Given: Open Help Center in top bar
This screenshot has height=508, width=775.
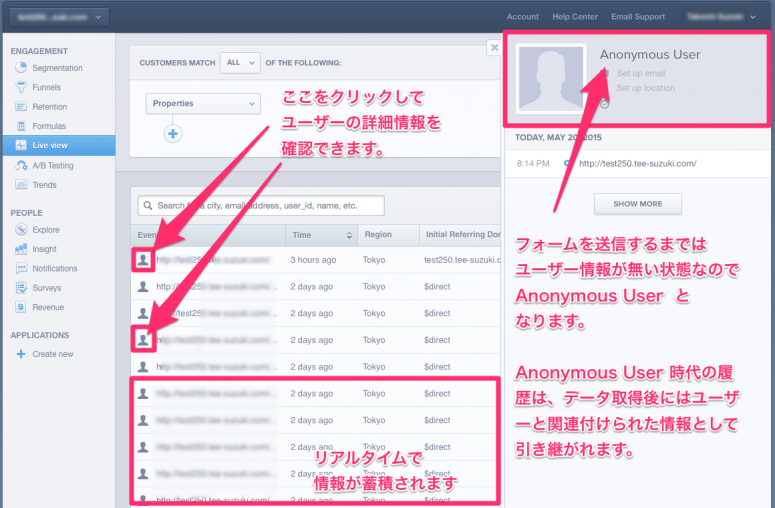Looking at the screenshot, I should pyautogui.click(x=574, y=17).
